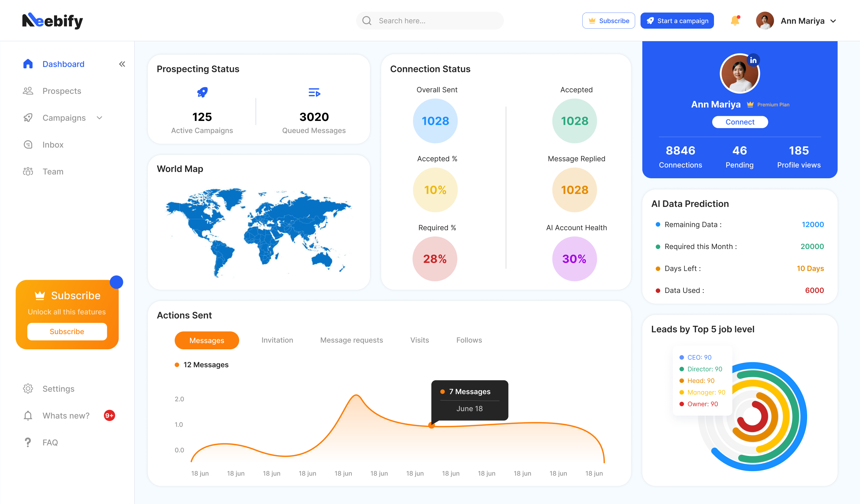
Task: Click the LinkedIn badge on profile photo
Action: pos(753,60)
